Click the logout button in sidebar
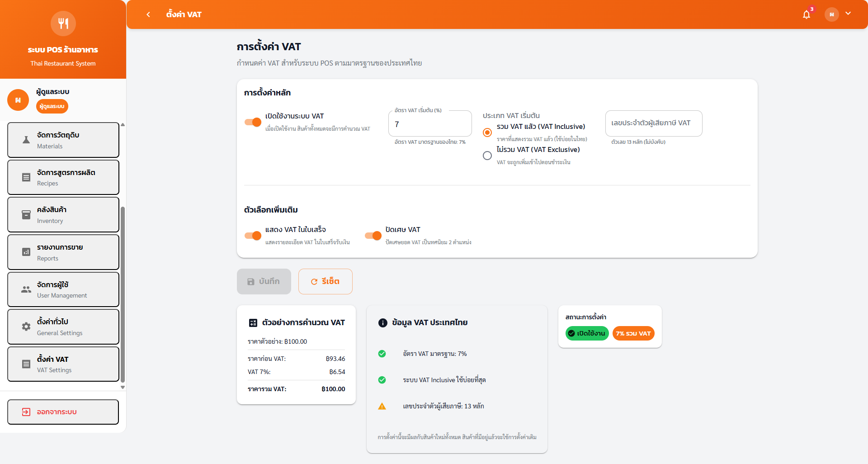Viewport: 868px width, 464px height. click(x=63, y=412)
